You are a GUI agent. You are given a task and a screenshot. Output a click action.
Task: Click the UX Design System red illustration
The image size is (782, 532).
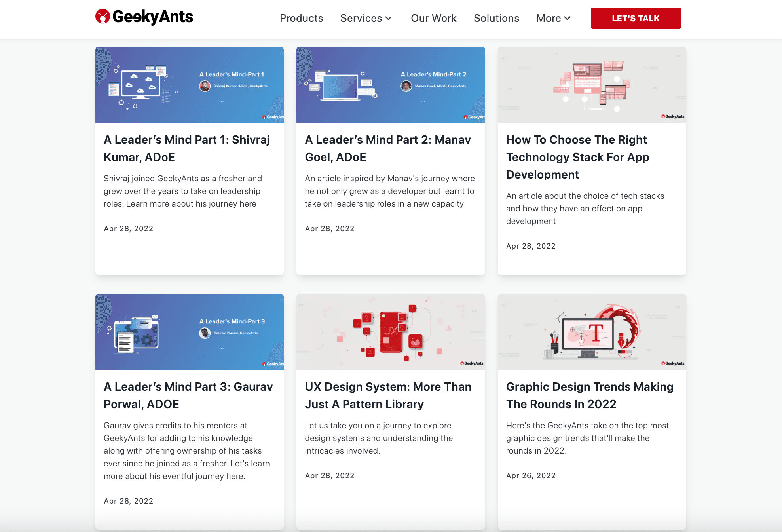(x=390, y=332)
